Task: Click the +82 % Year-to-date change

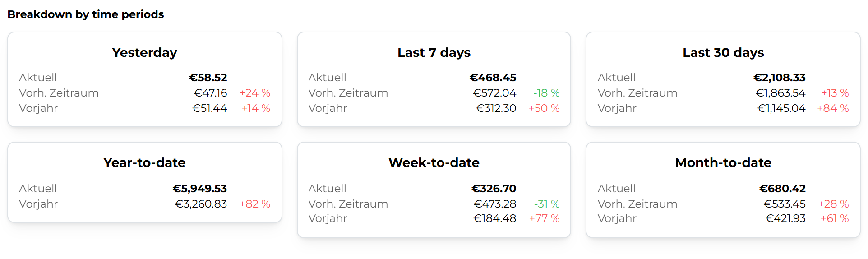Action: 254,204
